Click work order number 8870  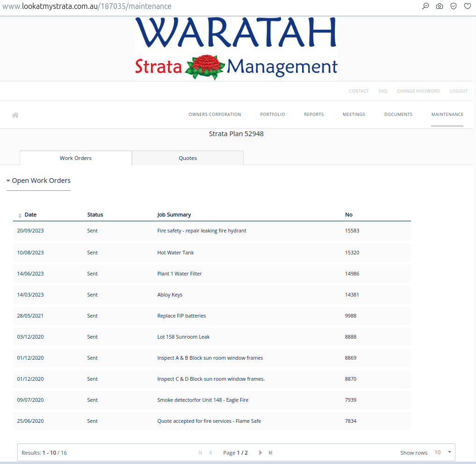point(351,379)
